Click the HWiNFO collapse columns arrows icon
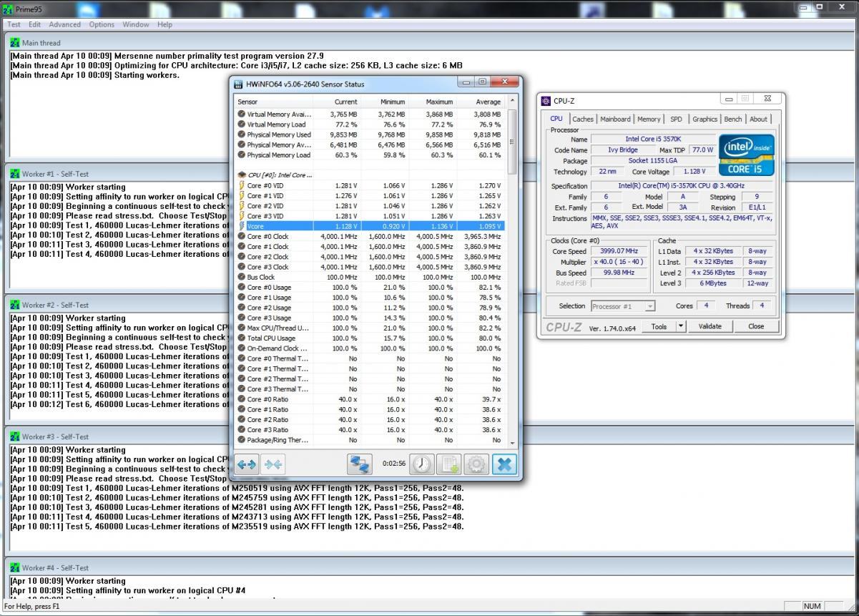Screen dimensions: 859x616 coord(273,464)
